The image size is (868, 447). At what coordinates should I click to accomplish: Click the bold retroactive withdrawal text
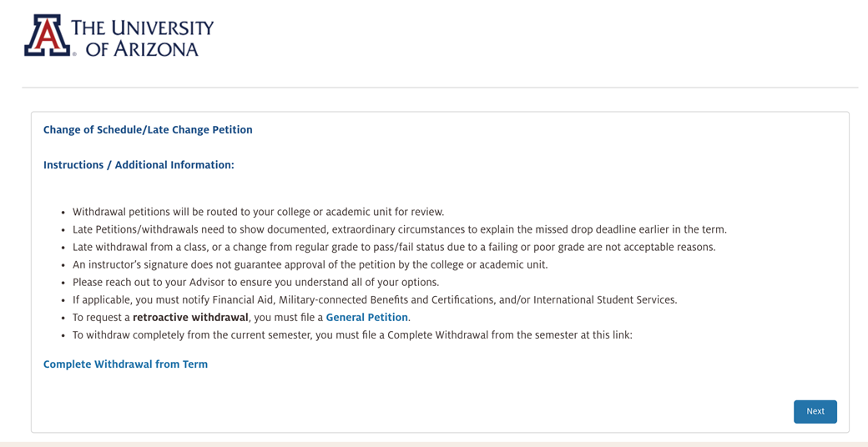[190, 318]
